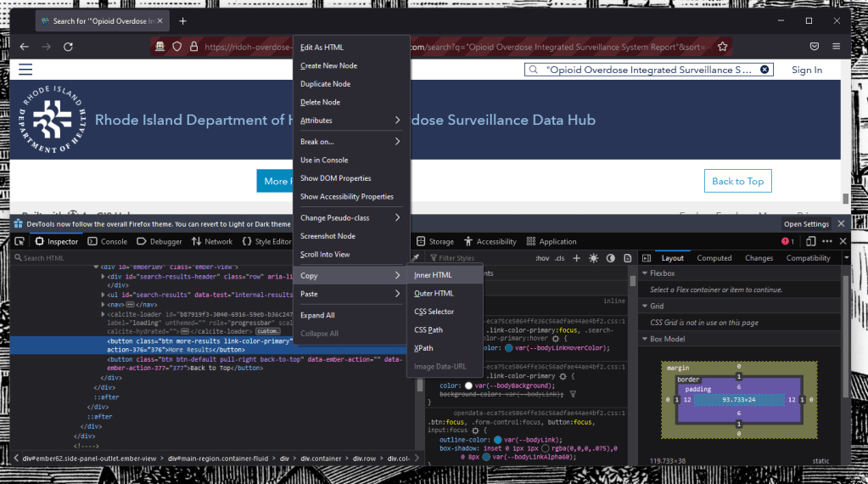Image resolution: width=868 pixels, height=484 pixels.
Task: Click the Sign In link
Action: tap(806, 70)
